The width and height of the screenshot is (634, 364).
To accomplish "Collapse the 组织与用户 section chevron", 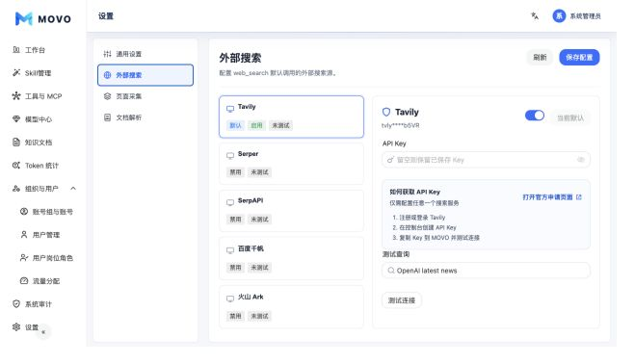I will 73,189.
